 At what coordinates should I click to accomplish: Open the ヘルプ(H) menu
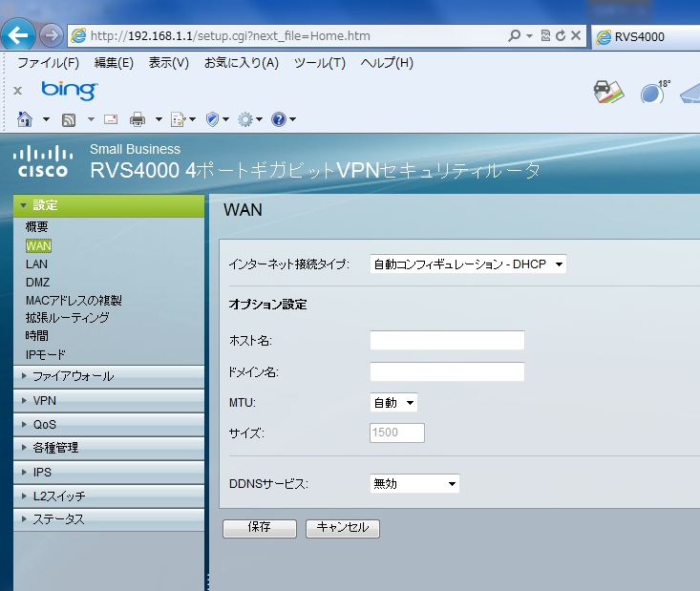coord(387,63)
